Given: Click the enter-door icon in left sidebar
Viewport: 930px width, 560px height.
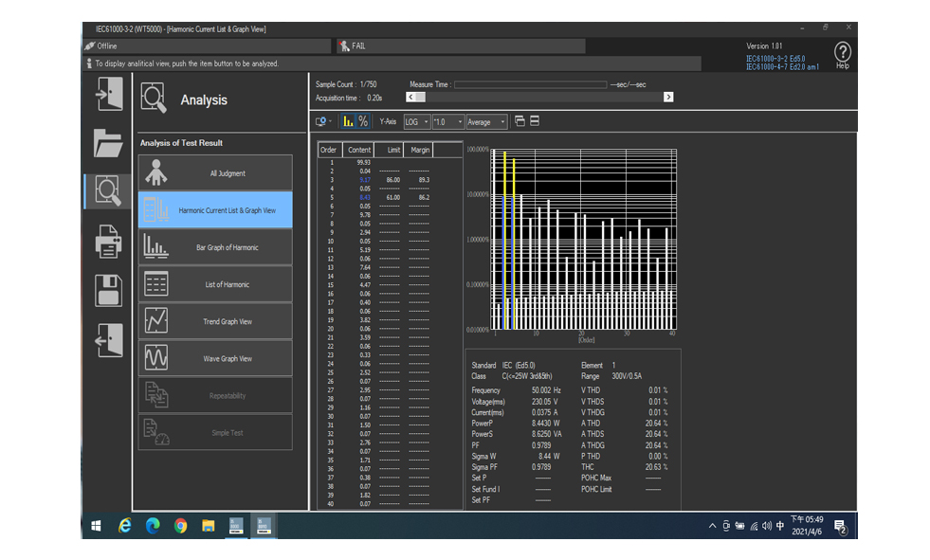Looking at the screenshot, I should pos(109,95).
